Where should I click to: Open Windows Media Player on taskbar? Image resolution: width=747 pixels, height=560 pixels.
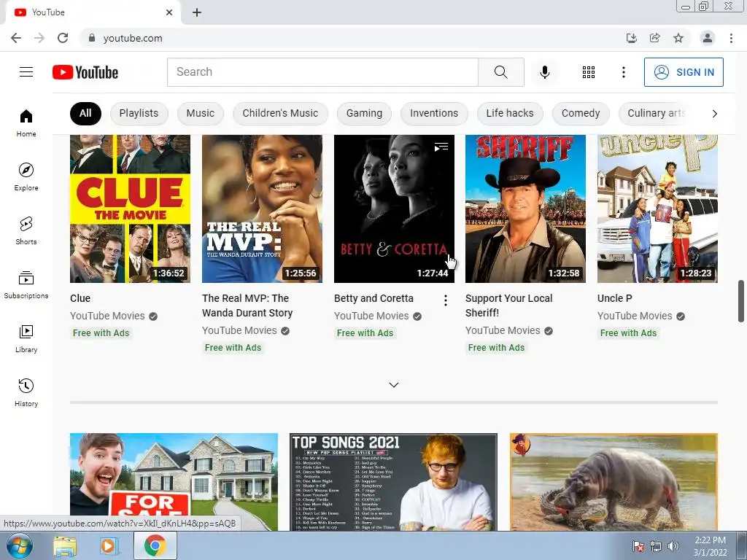(x=109, y=546)
